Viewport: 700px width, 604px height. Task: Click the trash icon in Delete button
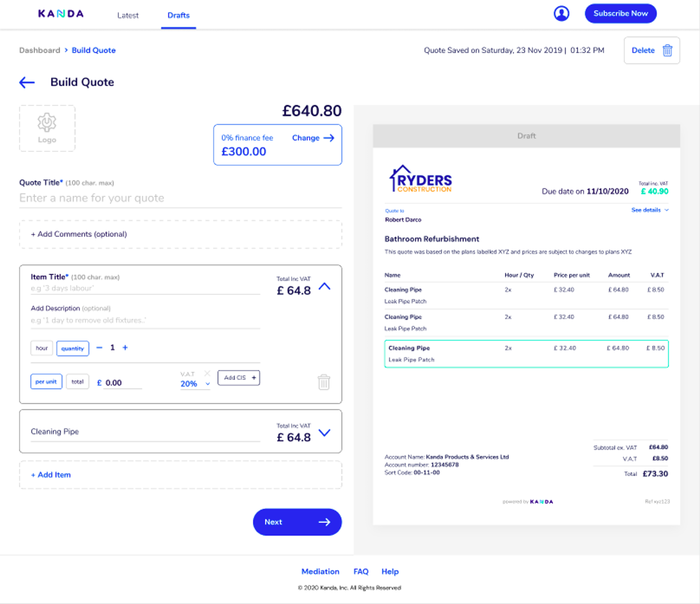click(x=667, y=50)
